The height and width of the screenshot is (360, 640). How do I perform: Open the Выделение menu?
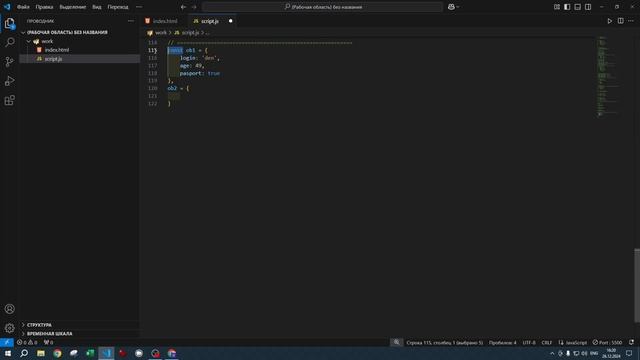tap(73, 7)
